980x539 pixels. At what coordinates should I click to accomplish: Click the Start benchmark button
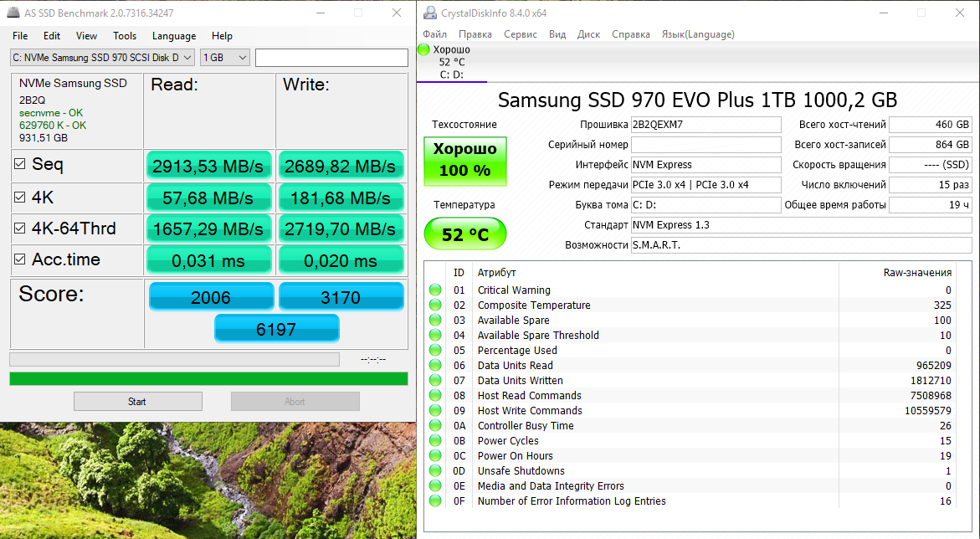[137, 402]
